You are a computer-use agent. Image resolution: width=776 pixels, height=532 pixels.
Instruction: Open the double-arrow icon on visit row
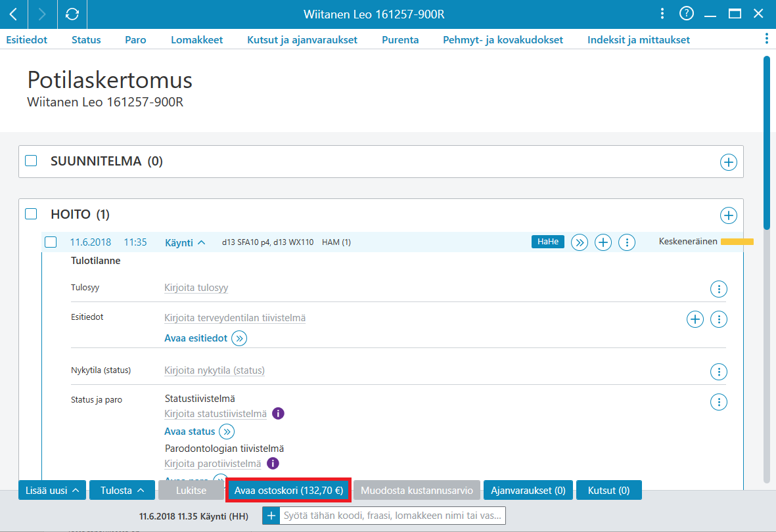579,242
